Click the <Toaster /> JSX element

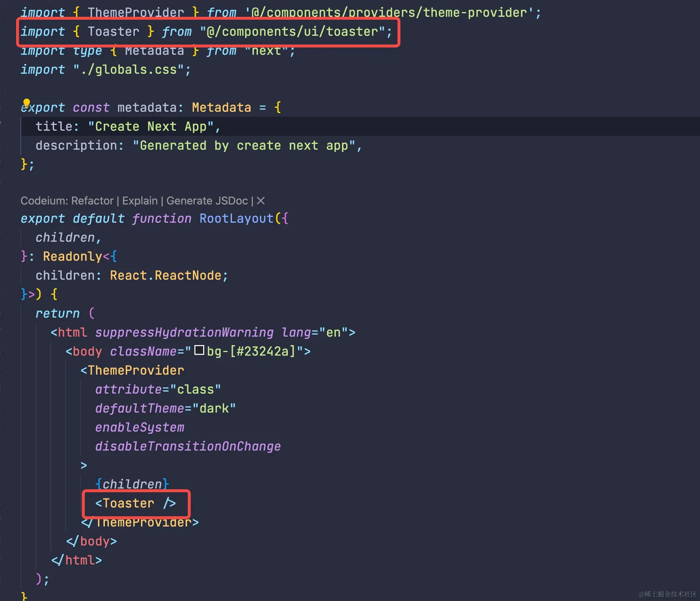click(136, 503)
